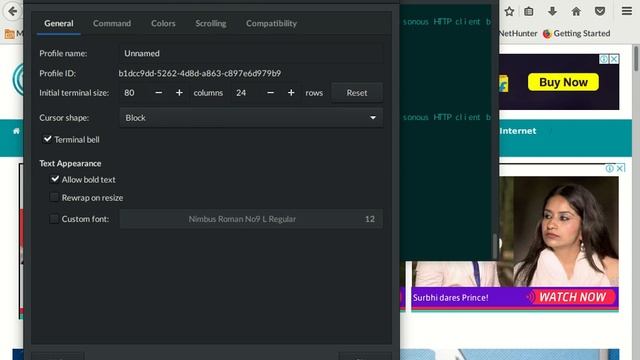The height and width of the screenshot is (360, 640).
Task: Click the Profile name input field
Action: tap(251, 53)
